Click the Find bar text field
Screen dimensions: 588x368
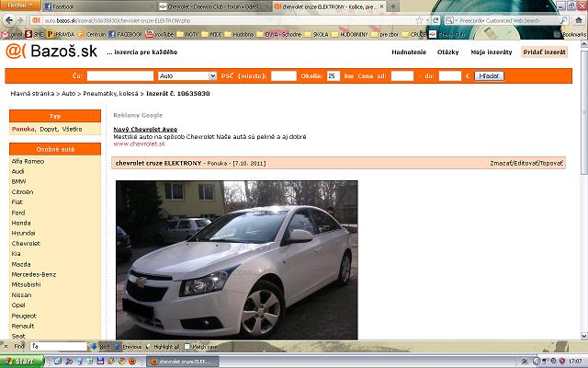[x=59, y=346]
